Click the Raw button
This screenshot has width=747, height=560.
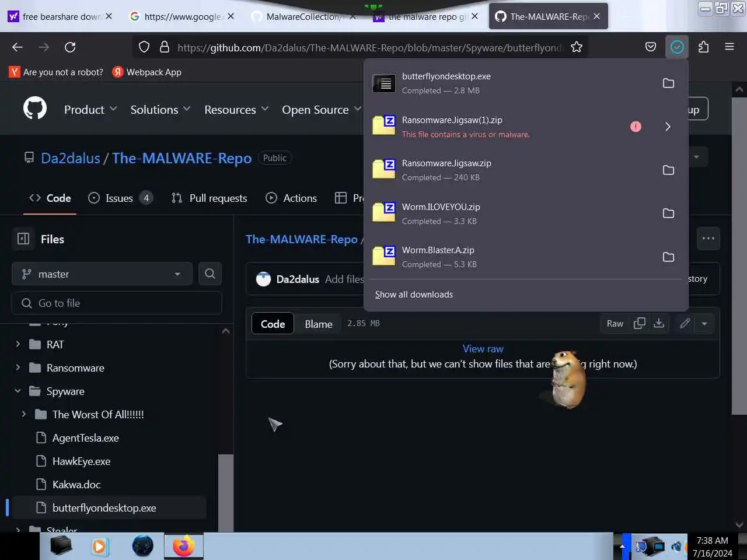615,323
